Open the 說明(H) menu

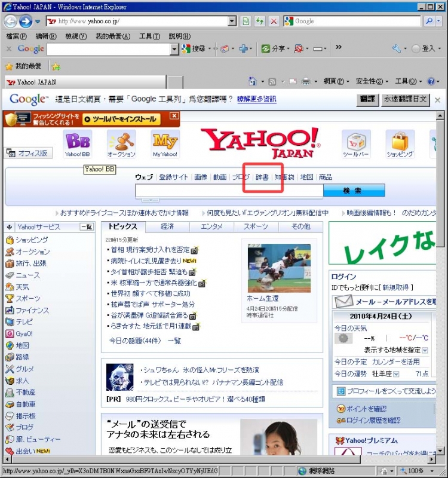[180, 36]
